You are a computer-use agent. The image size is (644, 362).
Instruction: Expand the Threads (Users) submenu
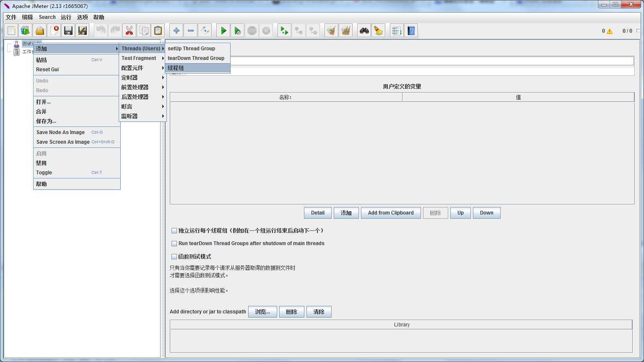143,49
